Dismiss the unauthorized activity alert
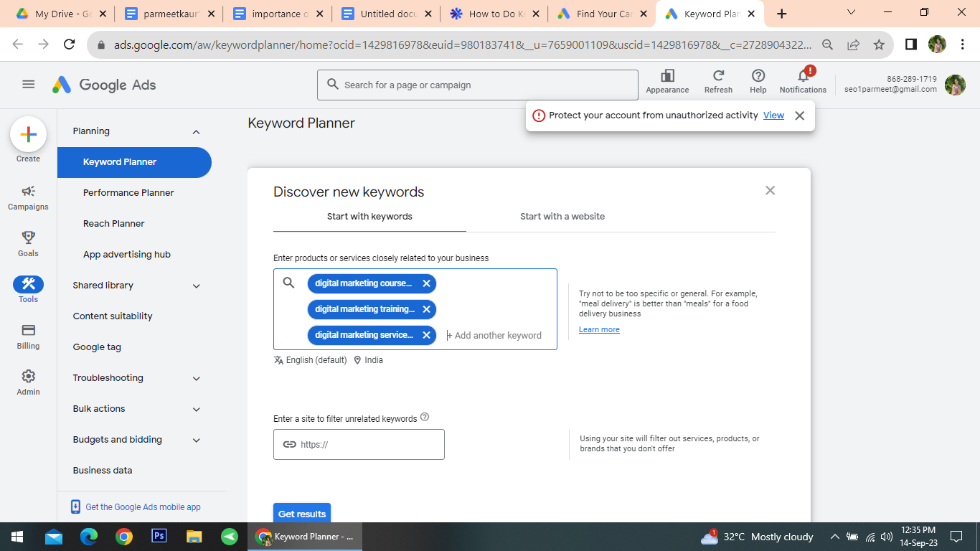The image size is (980, 551). 799,116
